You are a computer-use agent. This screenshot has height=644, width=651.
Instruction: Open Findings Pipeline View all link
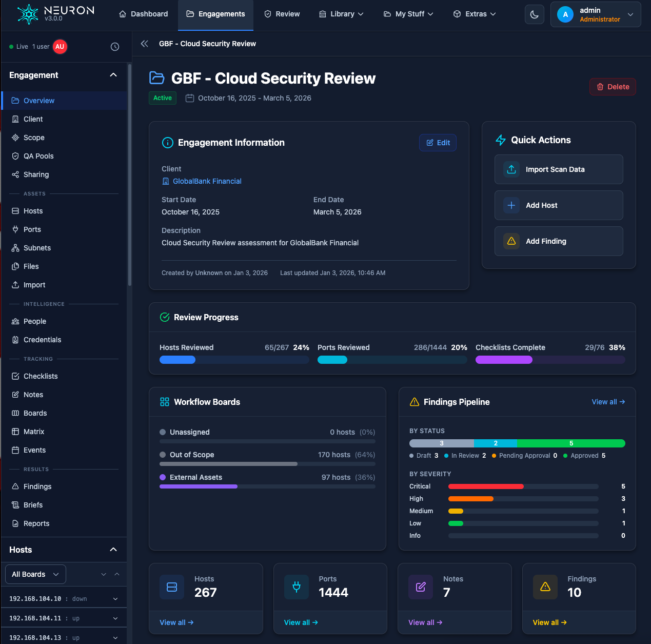pos(608,402)
